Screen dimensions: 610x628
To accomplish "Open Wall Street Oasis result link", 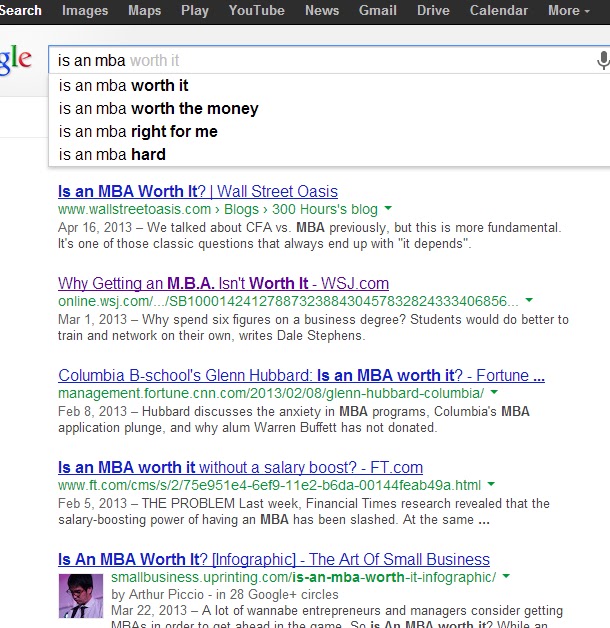I will (x=198, y=191).
